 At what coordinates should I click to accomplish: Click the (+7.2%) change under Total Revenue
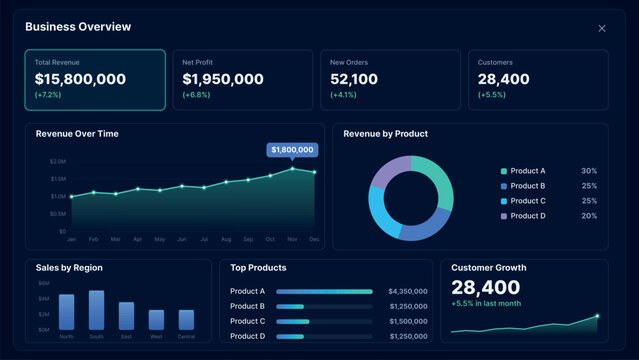[x=48, y=95]
